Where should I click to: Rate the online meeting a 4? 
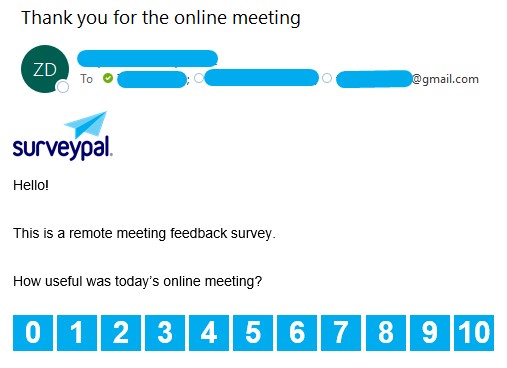click(x=209, y=333)
